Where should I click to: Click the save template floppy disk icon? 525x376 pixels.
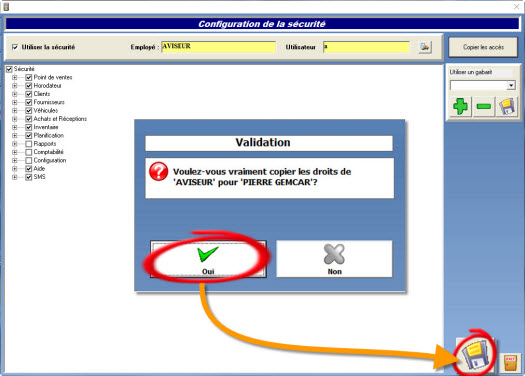coord(507,106)
